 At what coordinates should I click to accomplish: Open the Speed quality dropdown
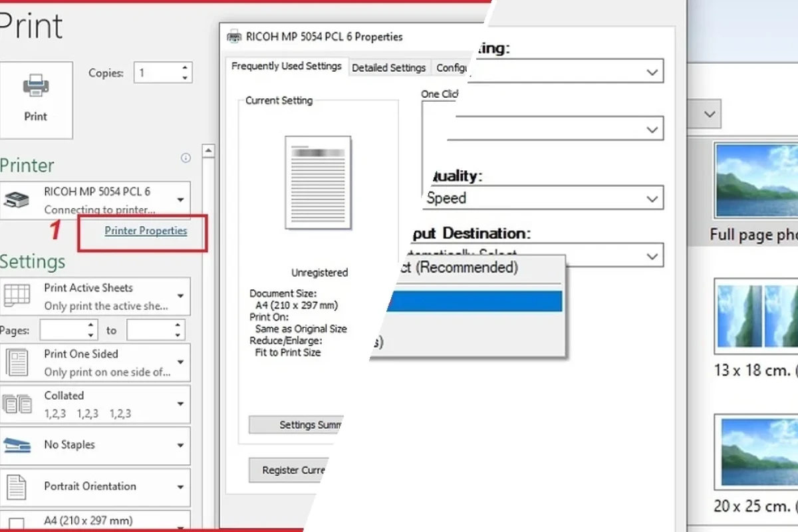[x=543, y=198]
